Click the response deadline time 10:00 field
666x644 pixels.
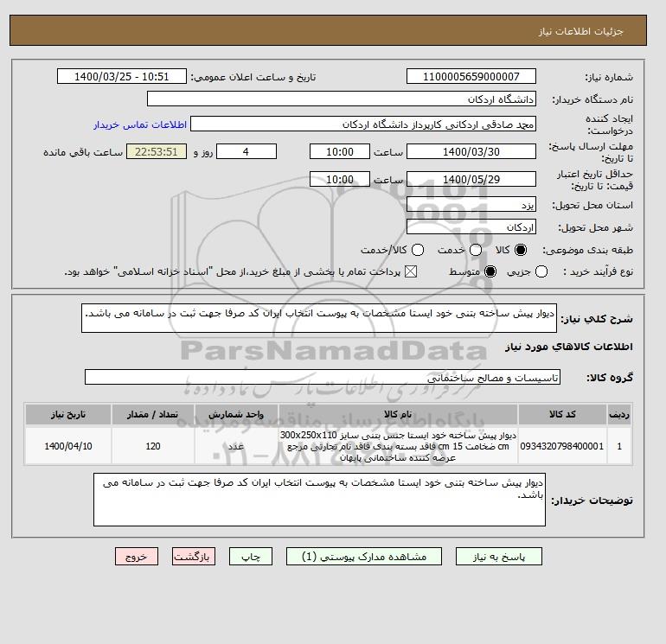[340, 151]
